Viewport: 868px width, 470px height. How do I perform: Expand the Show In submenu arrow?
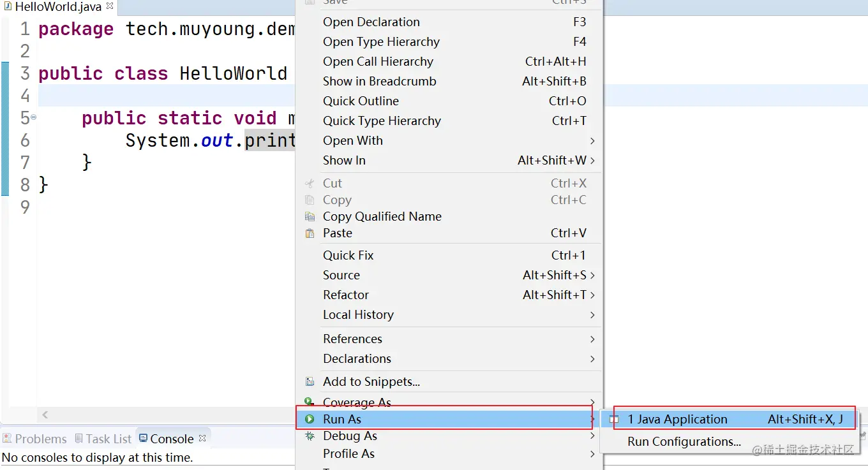pos(592,160)
